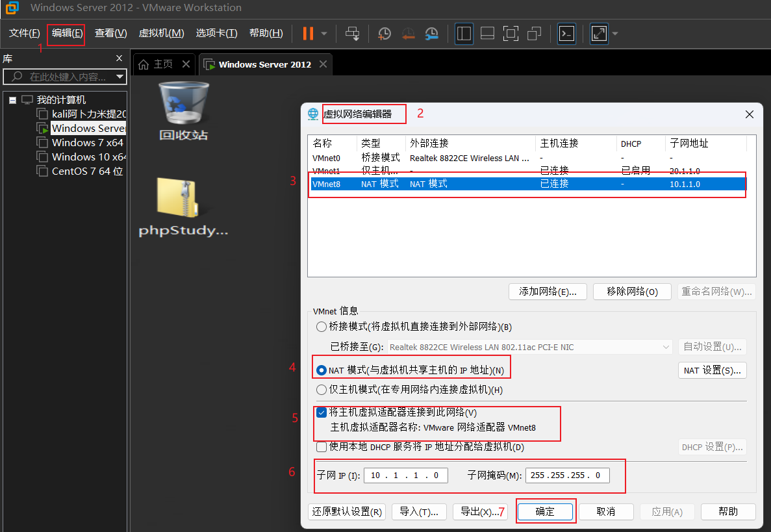Close the 主页 tab
This screenshot has width=771, height=532.
click(186, 64)
